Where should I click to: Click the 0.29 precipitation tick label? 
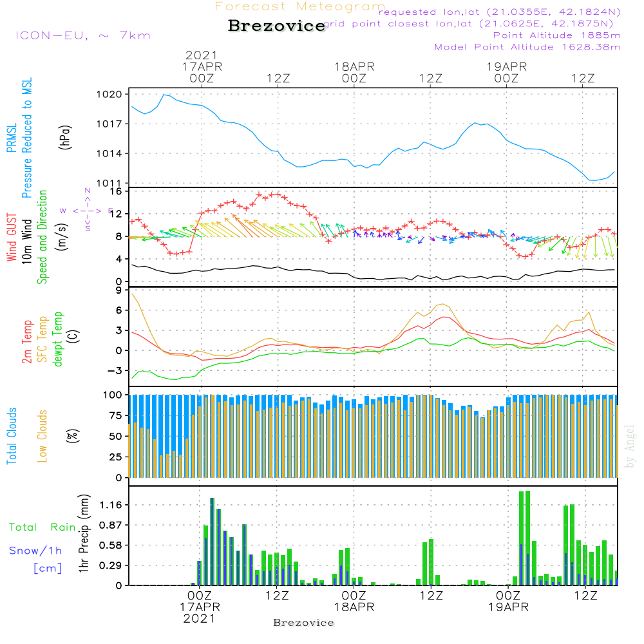111,565
